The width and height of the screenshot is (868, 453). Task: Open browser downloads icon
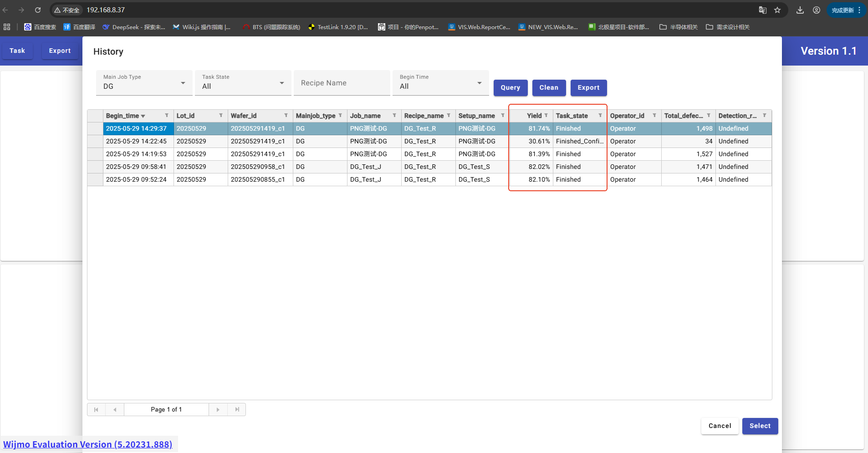tap(800, 10)
